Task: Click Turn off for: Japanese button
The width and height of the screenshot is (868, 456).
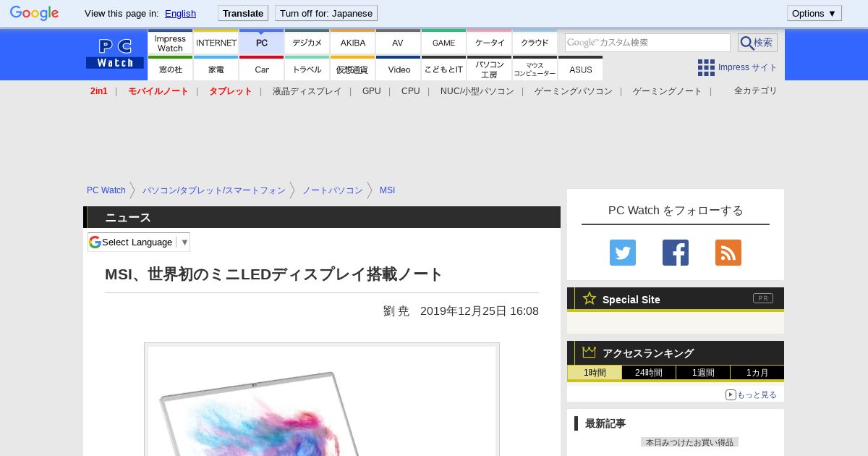Action: click(326, 13)
